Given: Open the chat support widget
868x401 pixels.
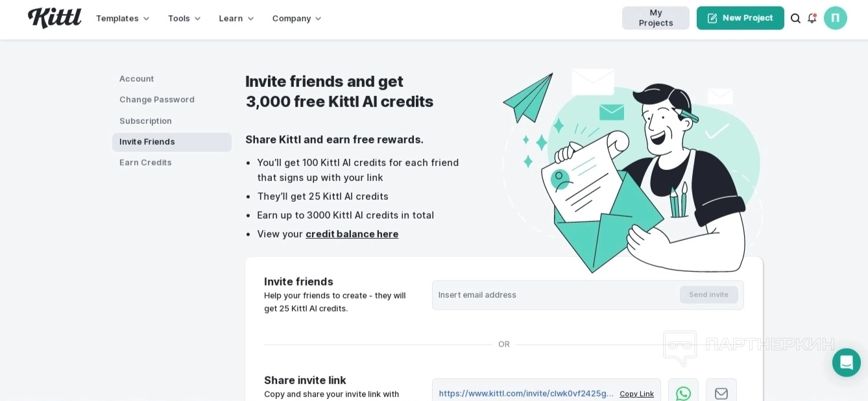Looking at the screenshot, I should (x=846, y=362).
